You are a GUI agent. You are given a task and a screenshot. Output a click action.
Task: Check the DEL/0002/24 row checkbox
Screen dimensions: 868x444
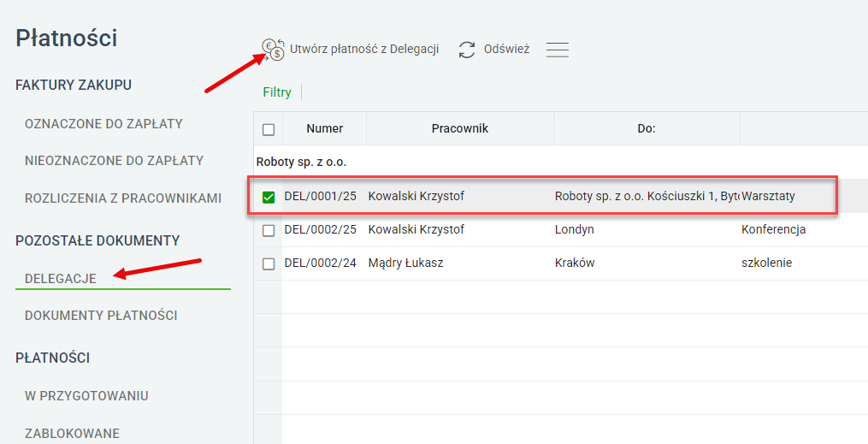coord(269,264)
